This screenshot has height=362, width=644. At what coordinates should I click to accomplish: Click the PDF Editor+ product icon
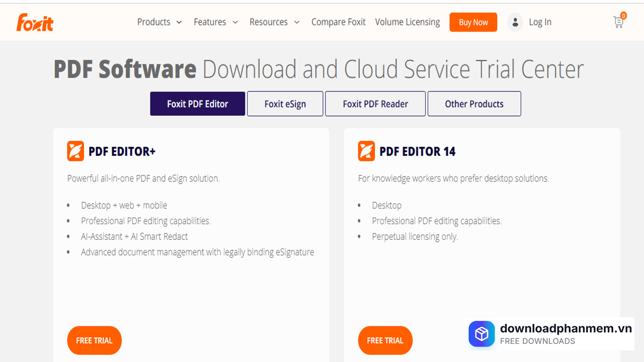[x=75, y=151]
